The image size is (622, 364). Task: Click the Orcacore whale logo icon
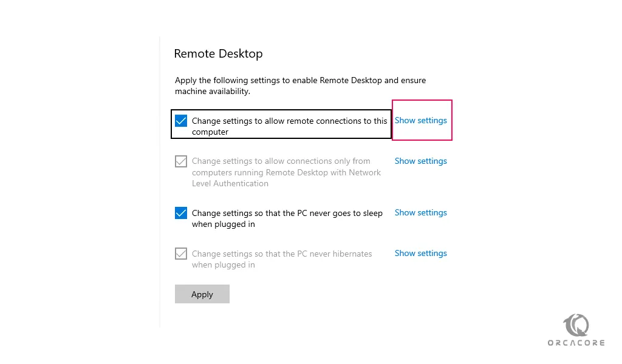click(576, 325)
